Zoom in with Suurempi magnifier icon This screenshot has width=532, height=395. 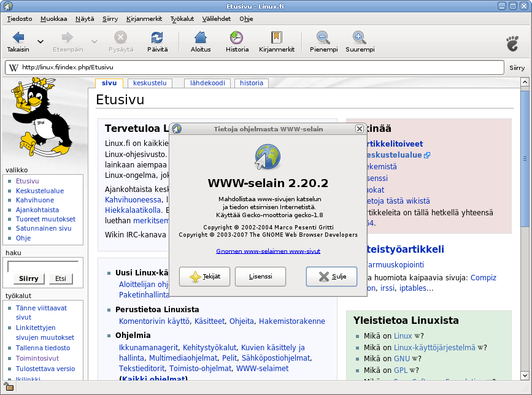click(360, 38)
